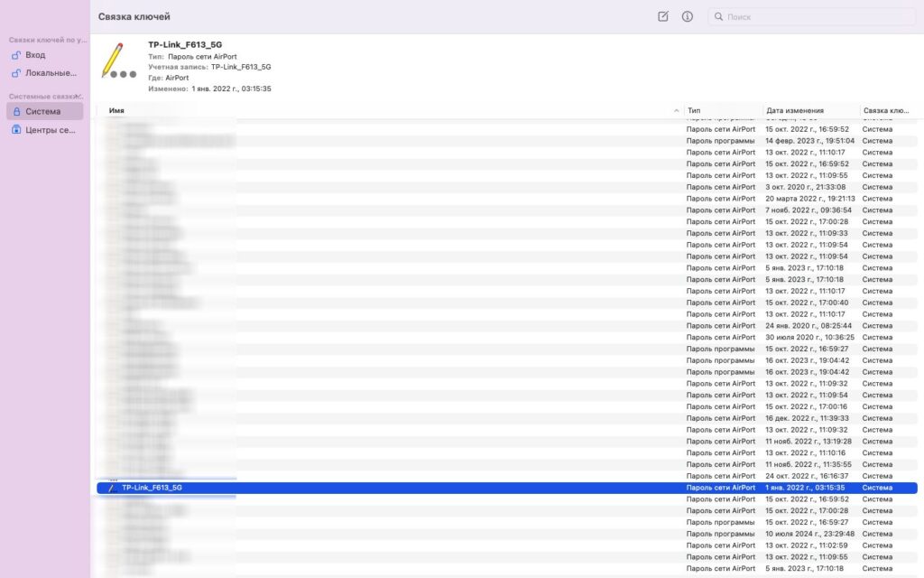
Task: Click the open lock icon beside Вход
Action: 16,55
